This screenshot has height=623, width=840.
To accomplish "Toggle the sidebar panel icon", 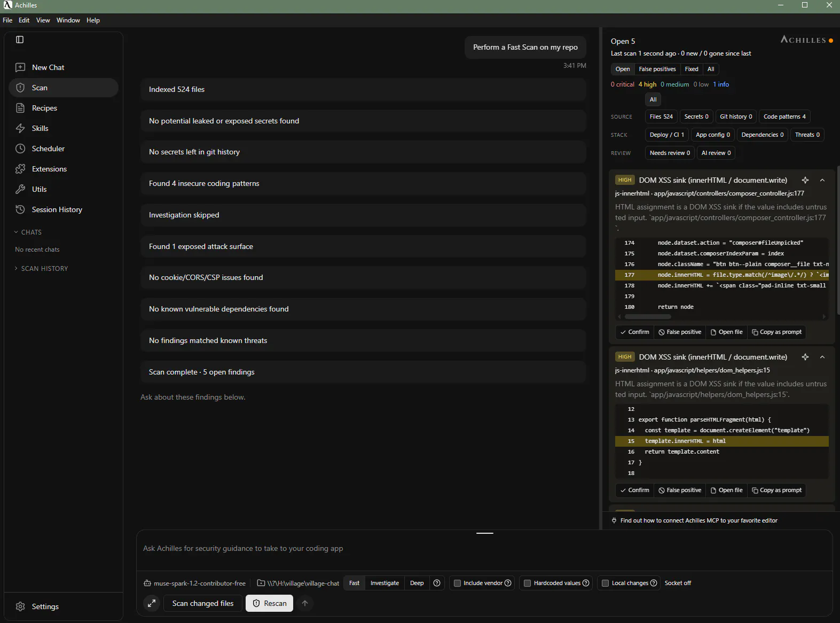I will 20,40.
